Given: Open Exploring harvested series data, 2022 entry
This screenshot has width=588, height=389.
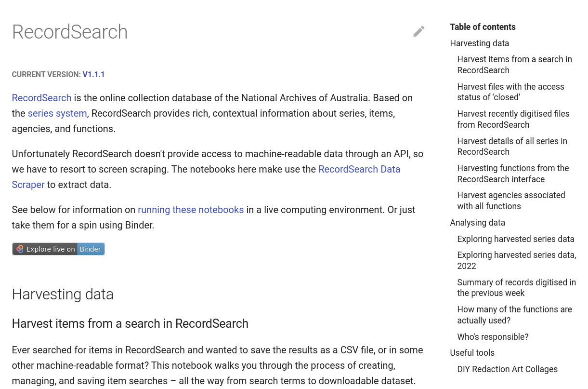Looking at the screenshot, I should coord(517,260).
